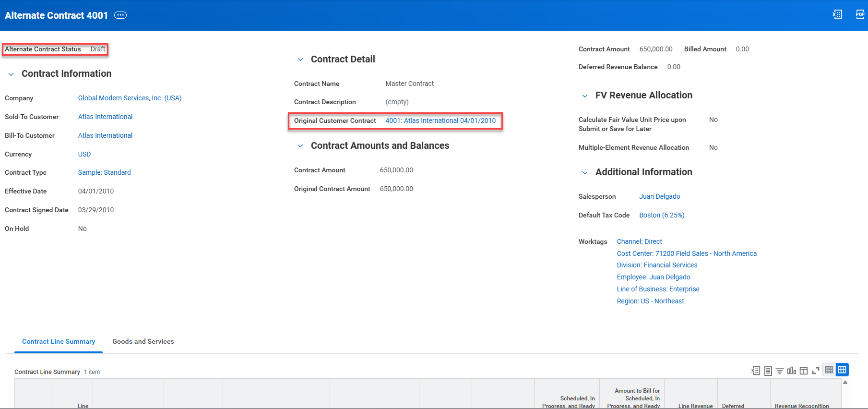The width and height of the screenshot is (868, 409).
Task: Open Cost Center: 71200 Field Sales worktag
Action: coord(687,253)
